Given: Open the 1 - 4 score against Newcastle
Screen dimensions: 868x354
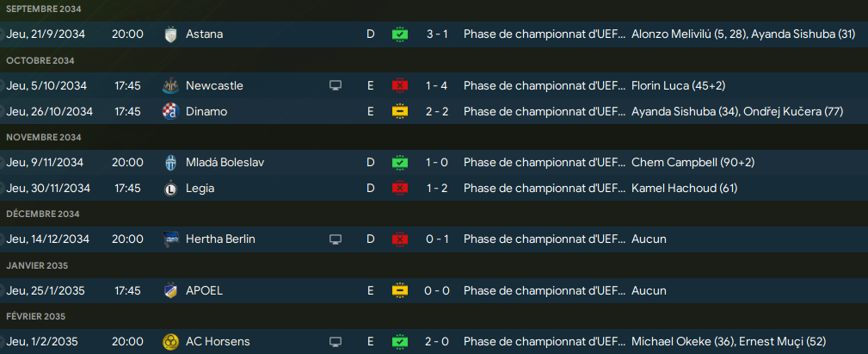Looking at the screenshot, I should [x=437, y=86].
